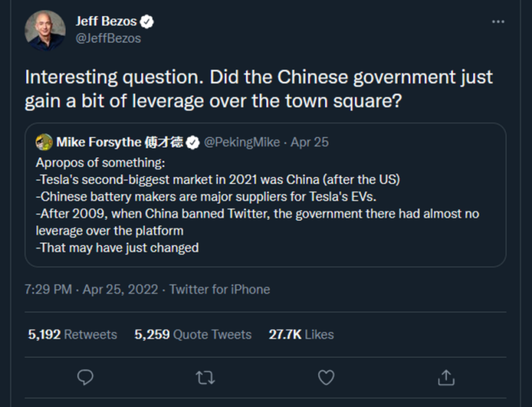Viewport: 532px width, 407px height.
Task: Open the Jeff Bezos display name
Action: pos(106,21)
